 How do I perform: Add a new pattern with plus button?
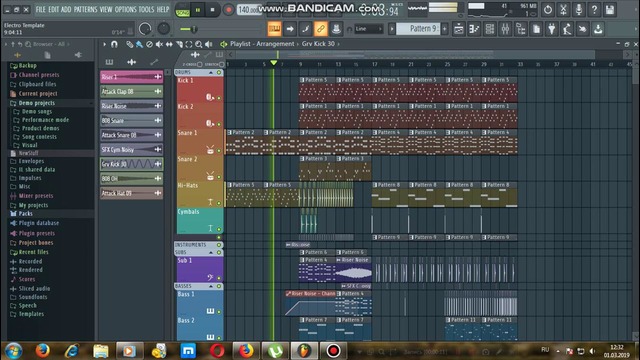[444, 29]
